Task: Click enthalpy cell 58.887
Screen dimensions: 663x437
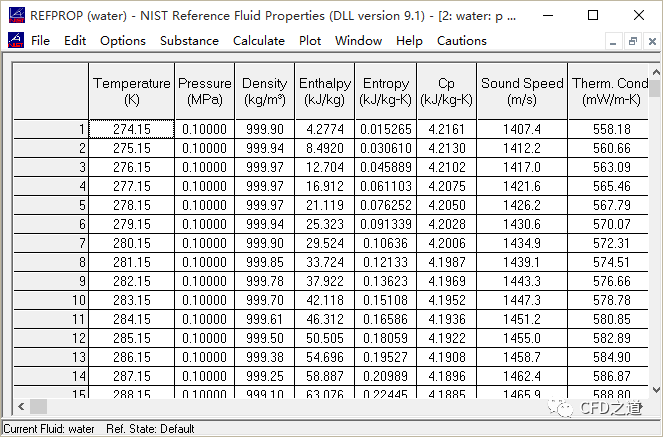Action: (325, 376)
